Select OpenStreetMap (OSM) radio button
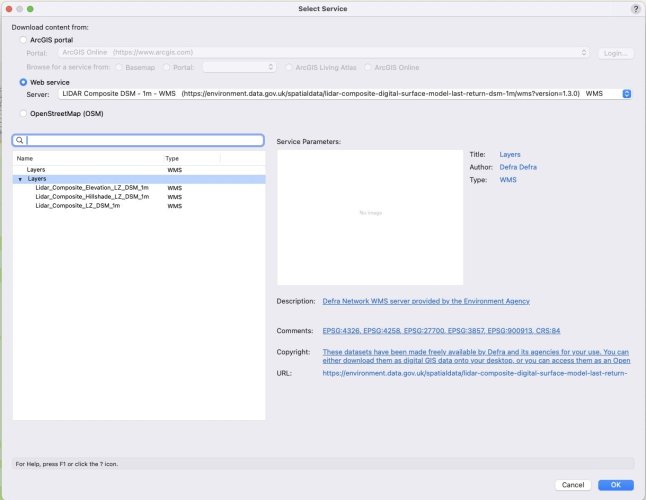 [24, 113]
